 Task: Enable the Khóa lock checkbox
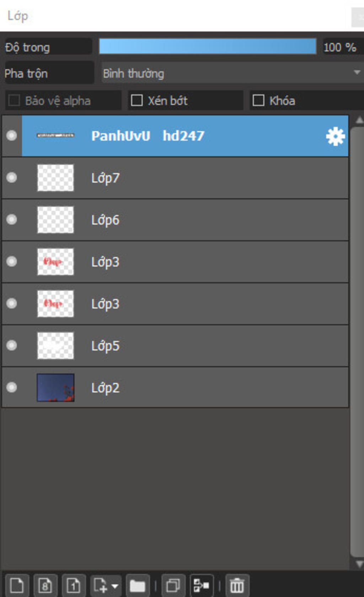point(258,100)
